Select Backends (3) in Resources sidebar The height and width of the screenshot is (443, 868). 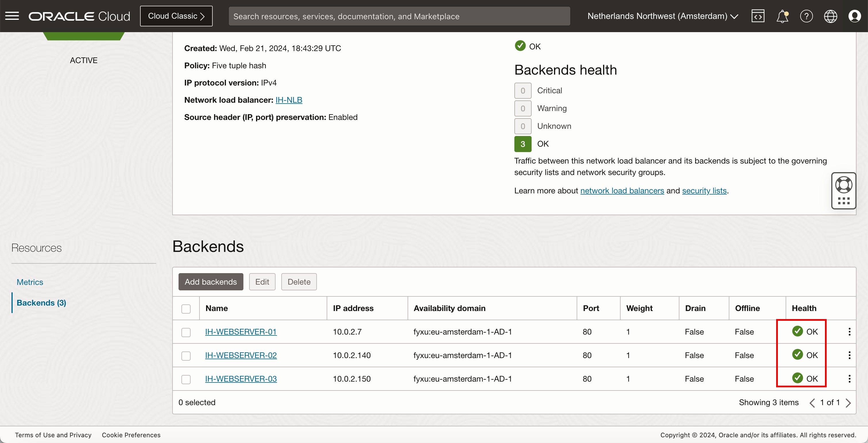[41, 303]
